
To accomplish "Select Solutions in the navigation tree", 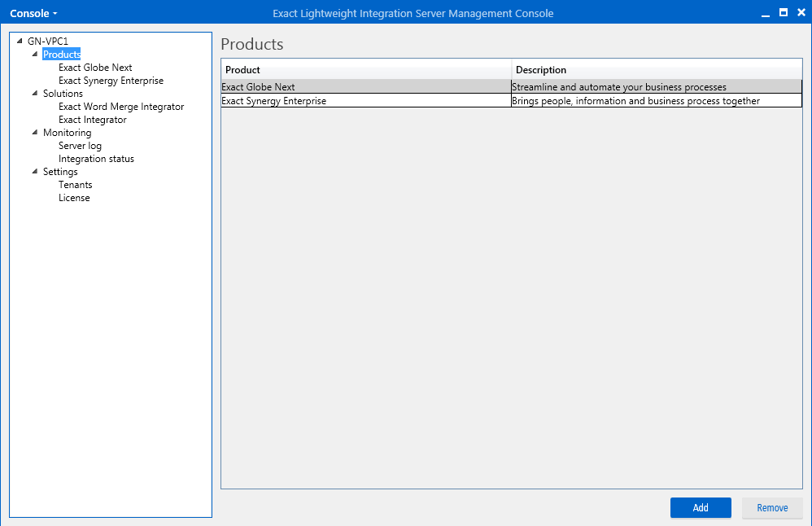I will click(x=63, y=94).
